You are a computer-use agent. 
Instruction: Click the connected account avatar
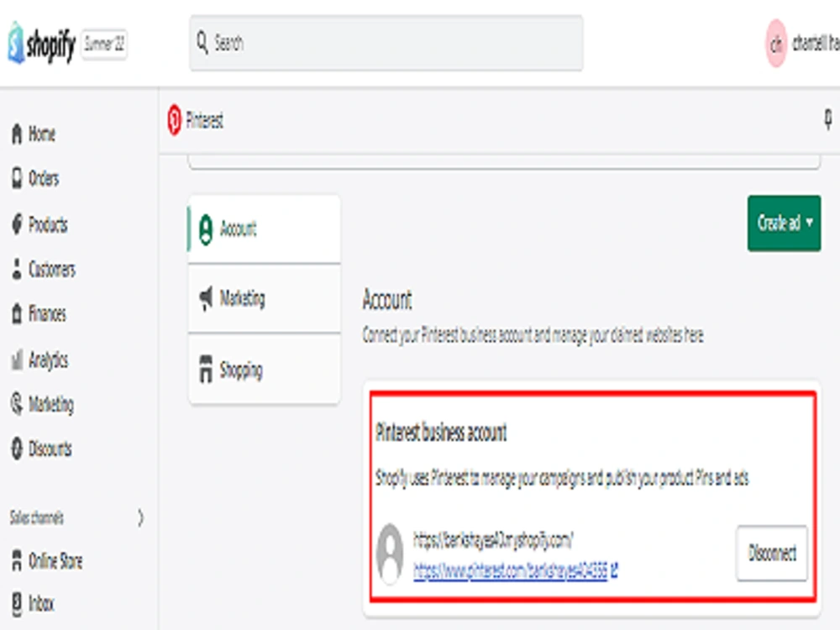(x=390, y=554)
